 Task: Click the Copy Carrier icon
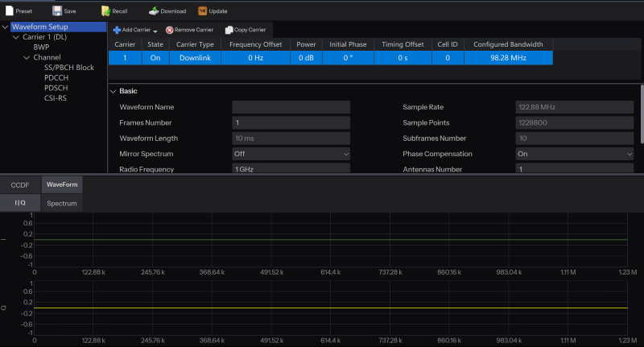pyautogui.click(x=229, y=30)
